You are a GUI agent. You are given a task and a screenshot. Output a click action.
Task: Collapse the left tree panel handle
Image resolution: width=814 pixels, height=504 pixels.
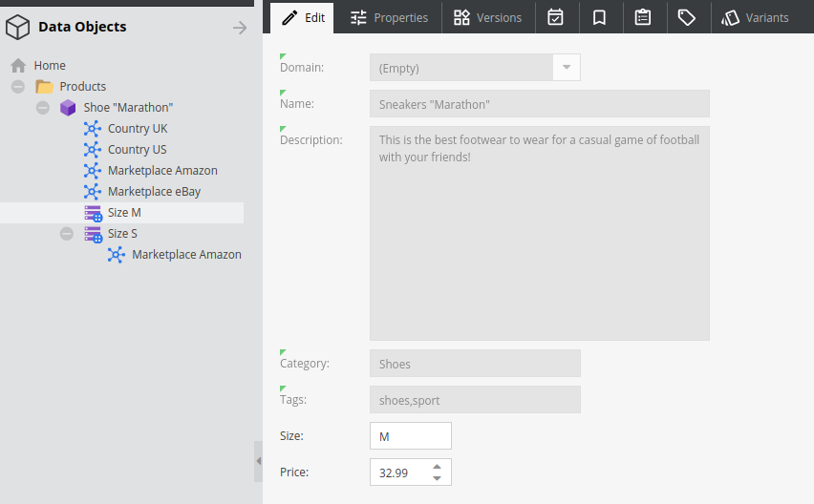pos(258,461)
